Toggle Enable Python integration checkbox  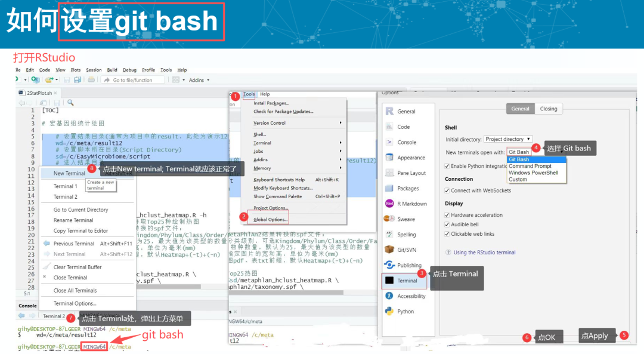tap(447, 166)
